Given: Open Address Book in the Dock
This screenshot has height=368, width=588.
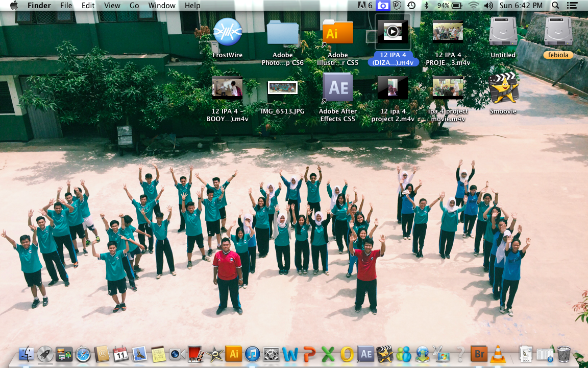Looking at the screenshot, I should (x=102, y=354).
